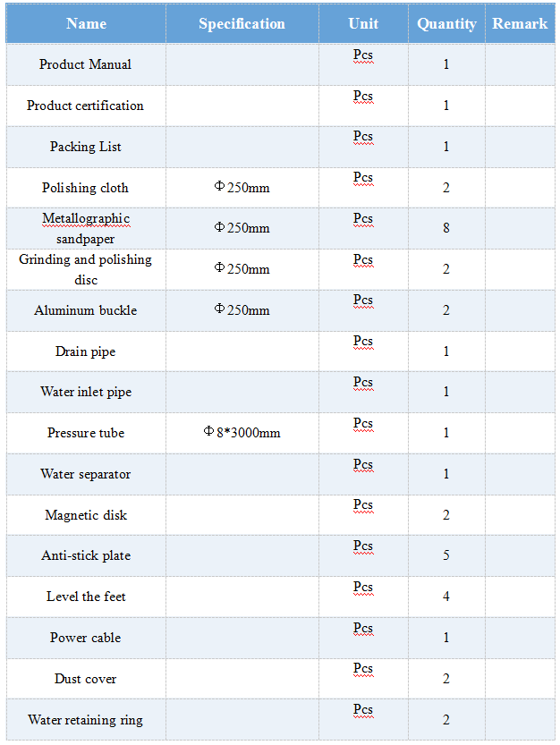Select the Product certification cell
Image resolution: width=560 pixels, height=745 pixels.
[x=86, y=106]
